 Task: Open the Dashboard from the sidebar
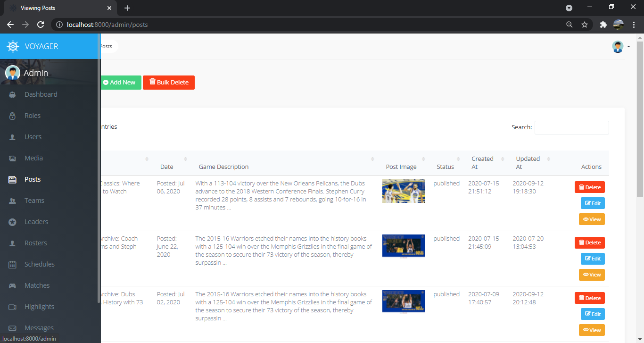pos(41,94)
